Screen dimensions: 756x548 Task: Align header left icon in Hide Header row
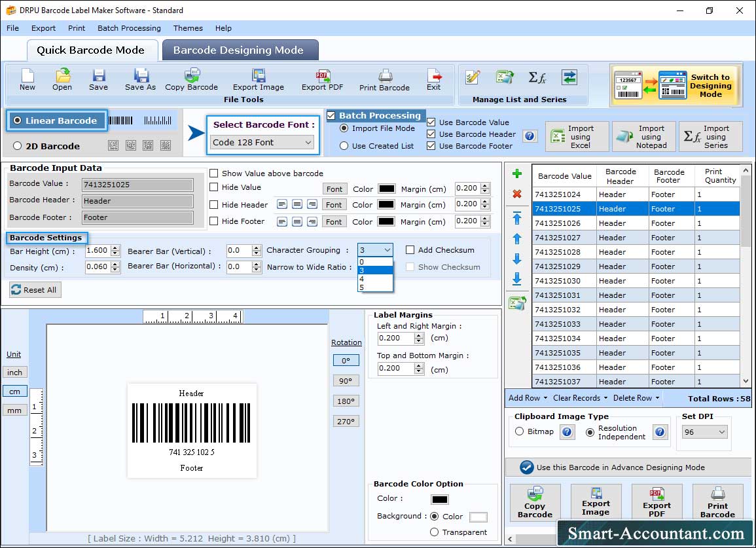pyautogui.click(x=282, y=204)
